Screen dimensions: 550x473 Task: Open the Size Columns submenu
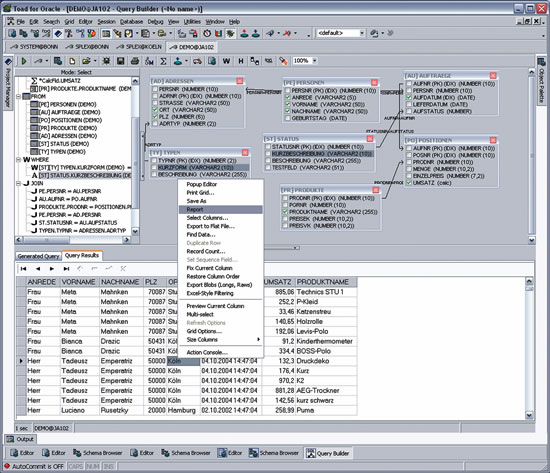pyautogui.click(x=221, y=340)
